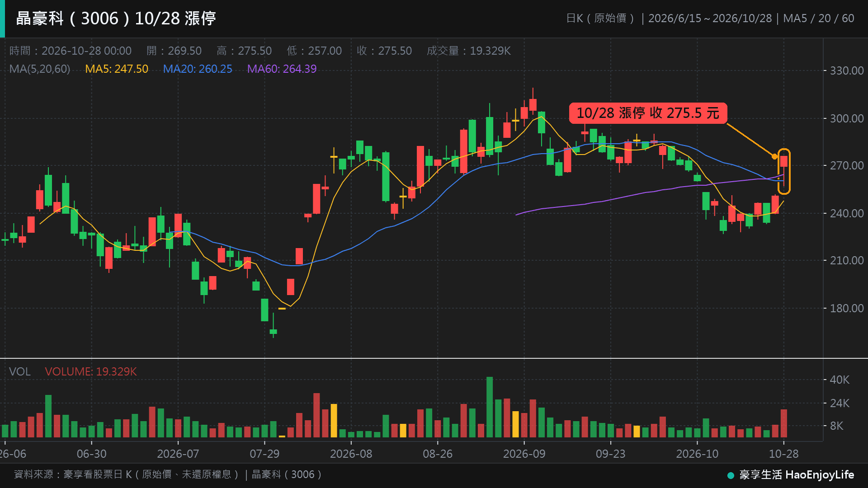Click the 08-26 date axis label
Screen dimensions: 868x488
coord(438,454)
